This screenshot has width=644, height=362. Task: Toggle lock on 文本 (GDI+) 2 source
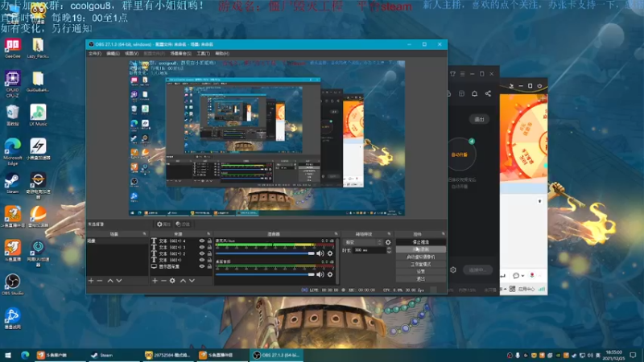[209, 253]
